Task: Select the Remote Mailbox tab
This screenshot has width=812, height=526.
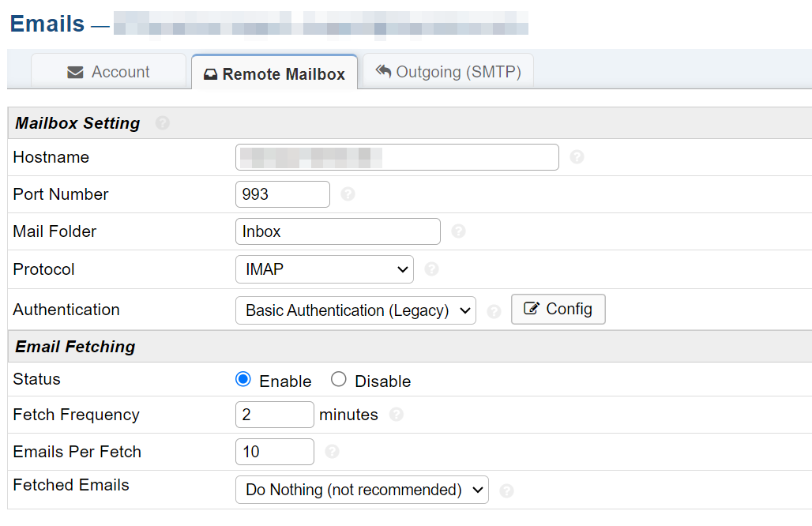Action: tap(274, 74)
